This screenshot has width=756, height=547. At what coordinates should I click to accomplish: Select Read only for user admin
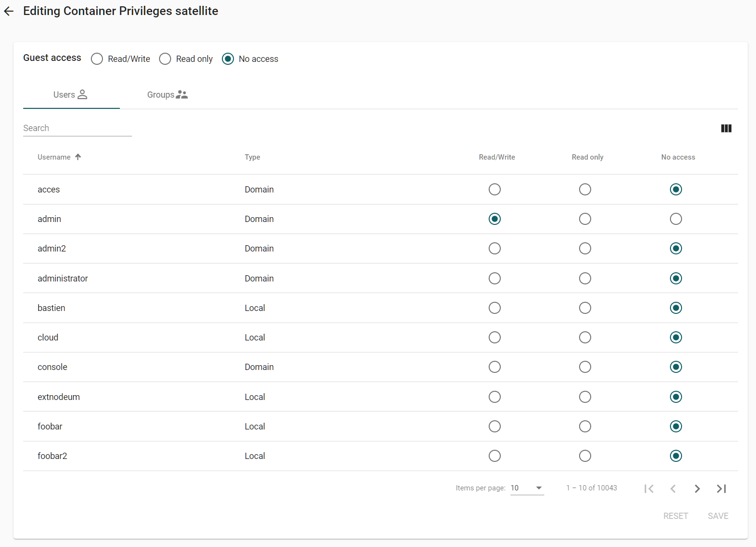coord(585,219)
